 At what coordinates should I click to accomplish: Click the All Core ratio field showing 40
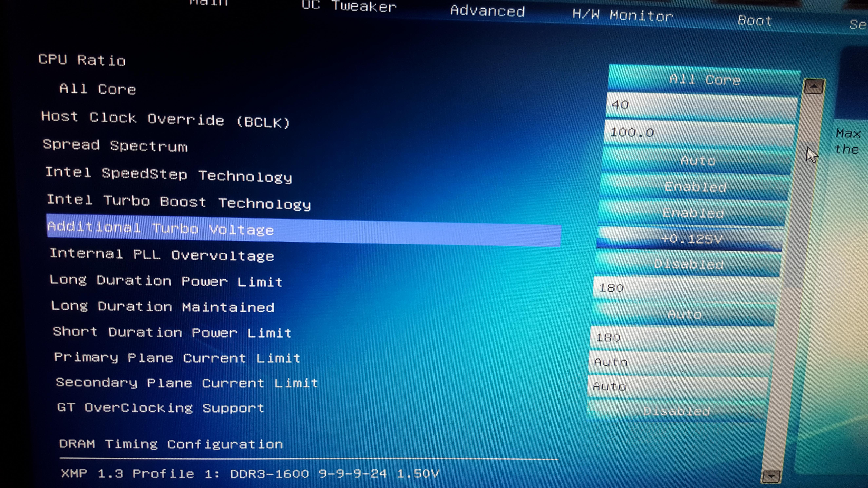click(x=701, y=105)
